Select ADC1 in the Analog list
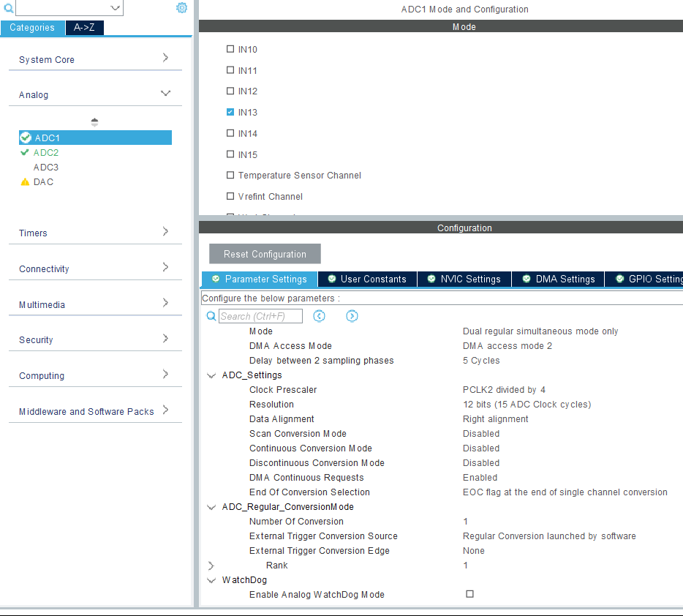 click(x=95, y=138)
